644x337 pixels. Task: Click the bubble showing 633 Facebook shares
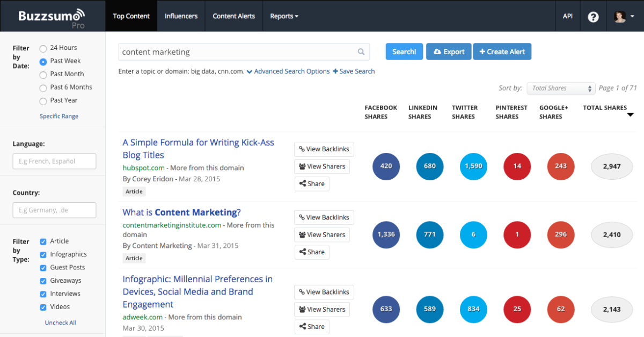click(386, 309)
